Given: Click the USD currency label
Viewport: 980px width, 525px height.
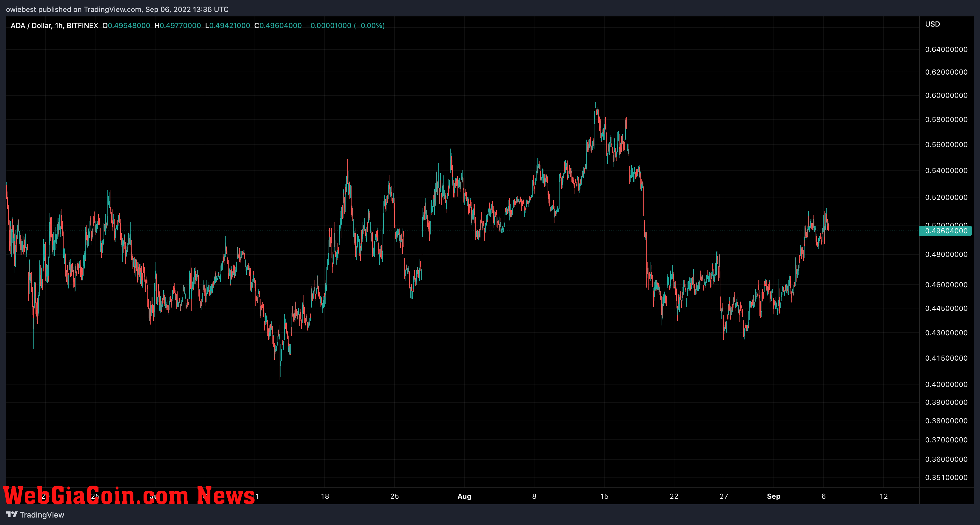Looking at the screenshot, I should [933, 24].
